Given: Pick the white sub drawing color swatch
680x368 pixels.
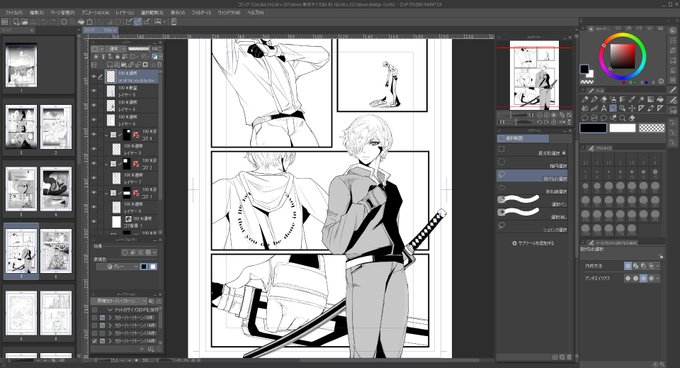Looking at the screenshot, I should coord(622,128).
